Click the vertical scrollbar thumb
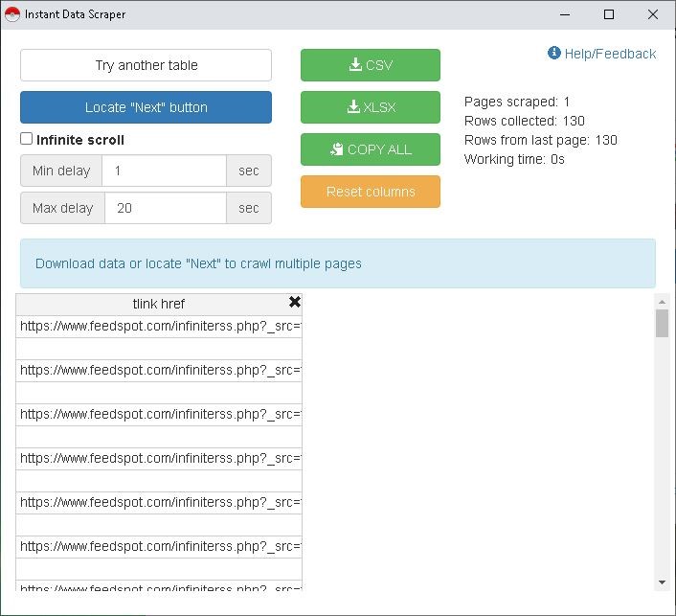The width and height of the screenshot is (676, 616). pyautogui.click(x=662, y=323)
